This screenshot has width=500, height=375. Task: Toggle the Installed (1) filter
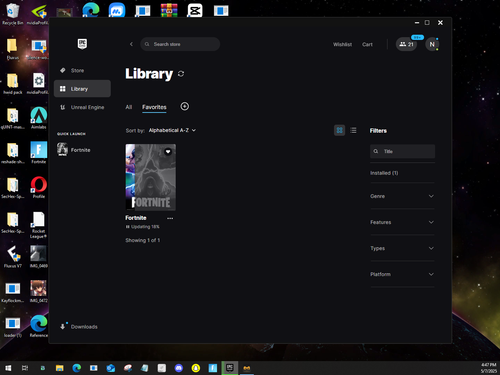click(384, 173)
